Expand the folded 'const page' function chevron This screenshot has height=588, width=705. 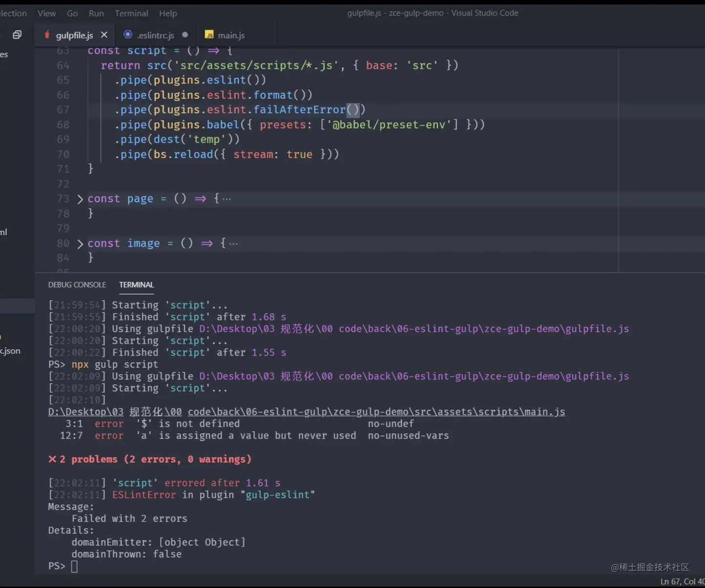coord(80,199)
